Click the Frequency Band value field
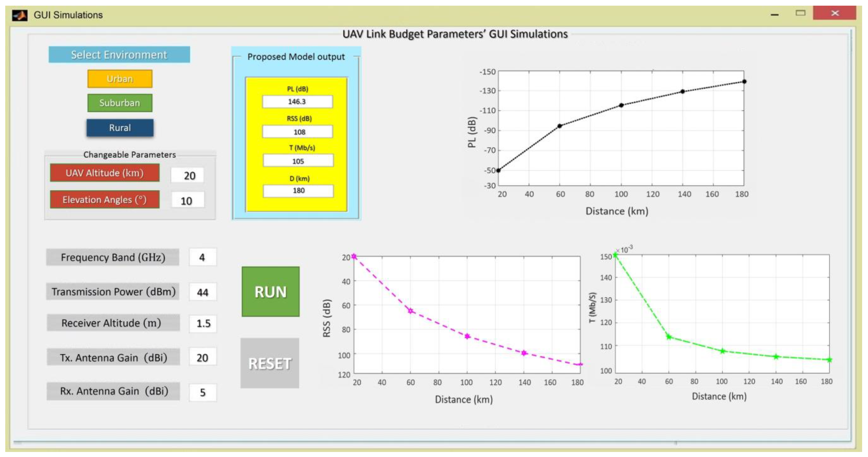This screenshot has width=868, height=457. (203, 257)
